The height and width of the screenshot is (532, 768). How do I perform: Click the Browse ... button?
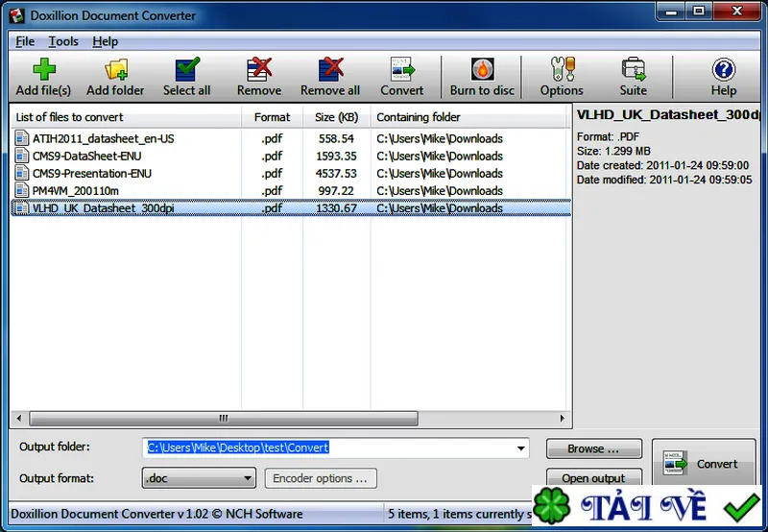click(593, 448)
